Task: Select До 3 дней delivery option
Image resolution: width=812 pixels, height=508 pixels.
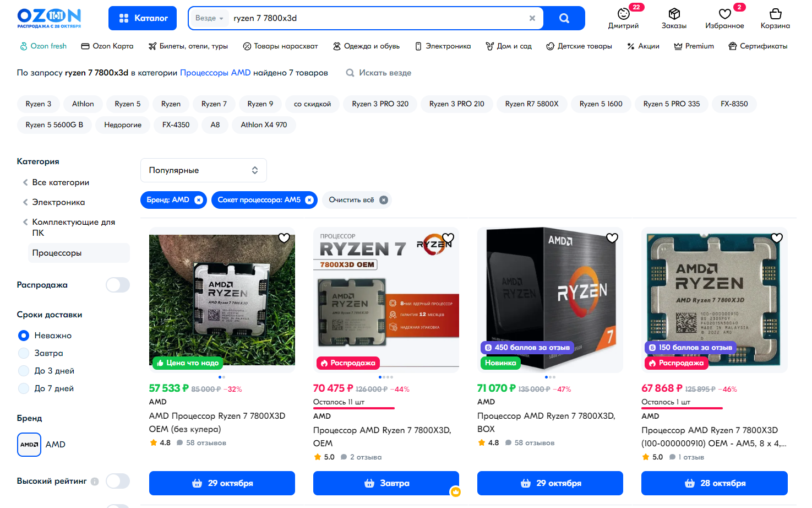Action: pyautogui.click(x=24, y=371)
